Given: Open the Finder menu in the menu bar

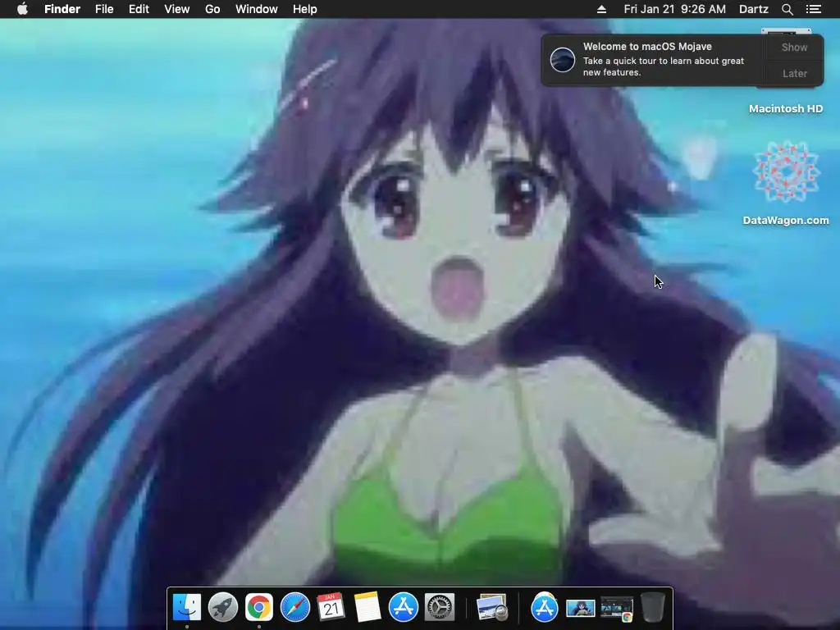Looking at the screenshot, I should pyautogui.click(x=62, y=9).
